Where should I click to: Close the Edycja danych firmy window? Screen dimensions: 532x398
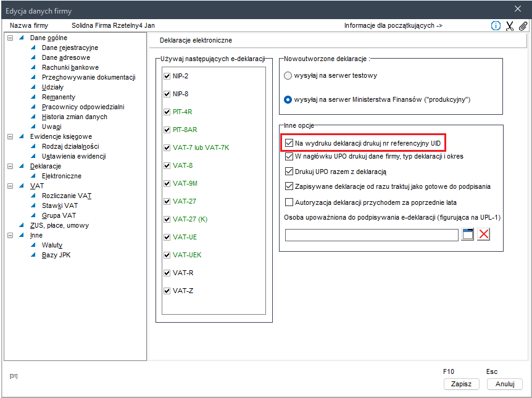[x=517, y=9]
